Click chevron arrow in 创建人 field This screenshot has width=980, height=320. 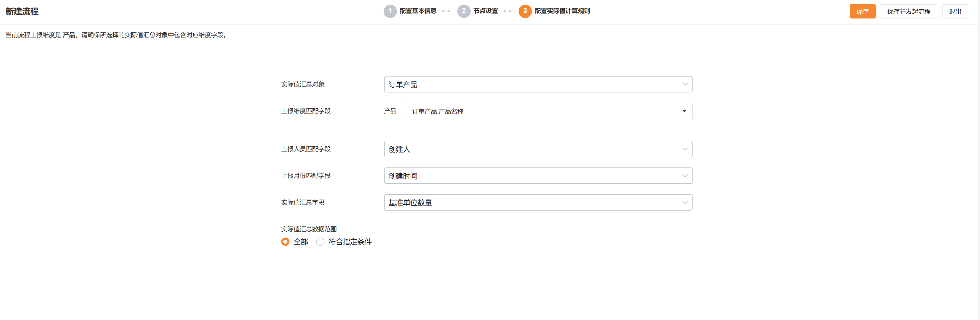[684, 149]
